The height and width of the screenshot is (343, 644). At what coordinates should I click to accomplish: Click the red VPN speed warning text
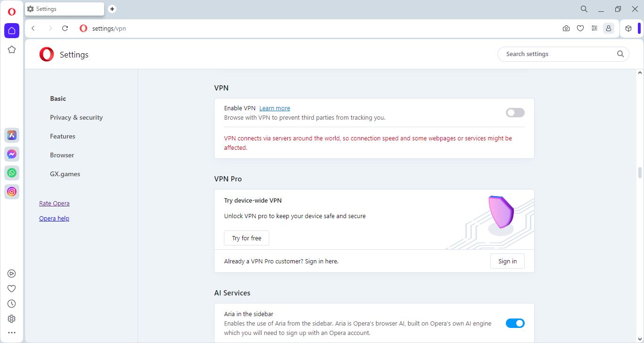coord(368,143)
